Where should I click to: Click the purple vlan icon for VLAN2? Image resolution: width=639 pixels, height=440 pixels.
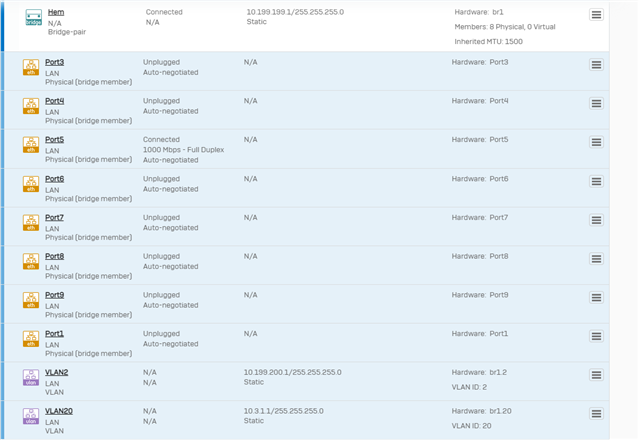pos(31,378)
